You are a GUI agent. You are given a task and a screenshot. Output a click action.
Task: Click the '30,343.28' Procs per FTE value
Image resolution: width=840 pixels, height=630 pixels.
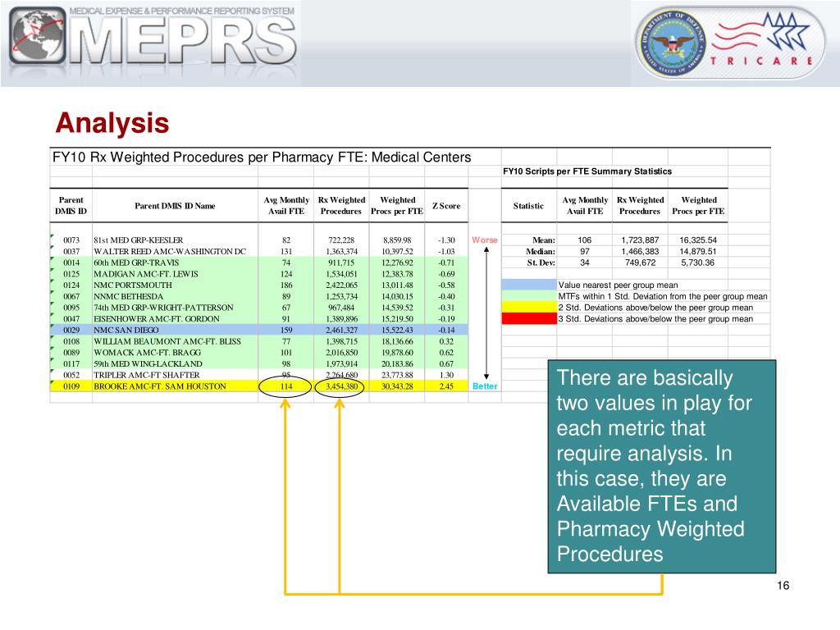397,386
